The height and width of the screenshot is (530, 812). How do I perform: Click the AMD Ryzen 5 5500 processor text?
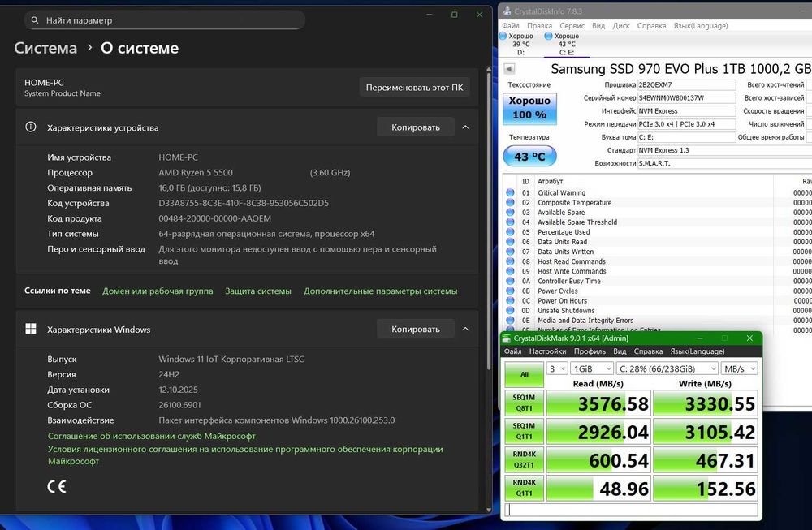pyautogui.click(x=196, y=172)
